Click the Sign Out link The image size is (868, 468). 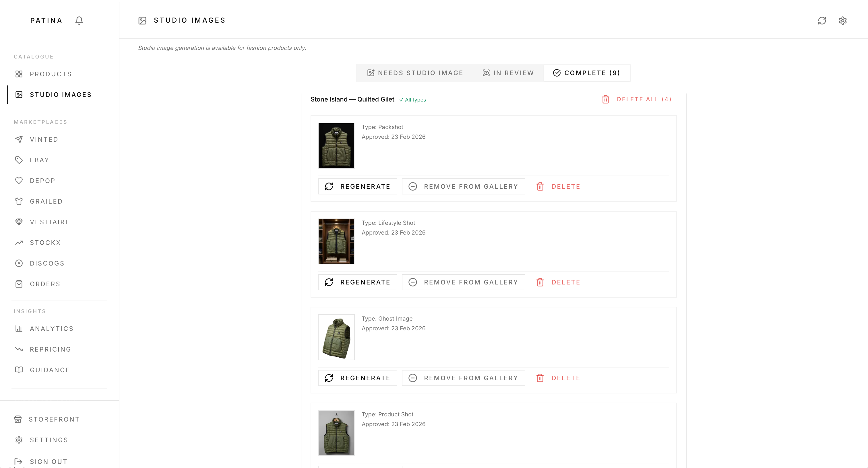[x=48, y=462]
